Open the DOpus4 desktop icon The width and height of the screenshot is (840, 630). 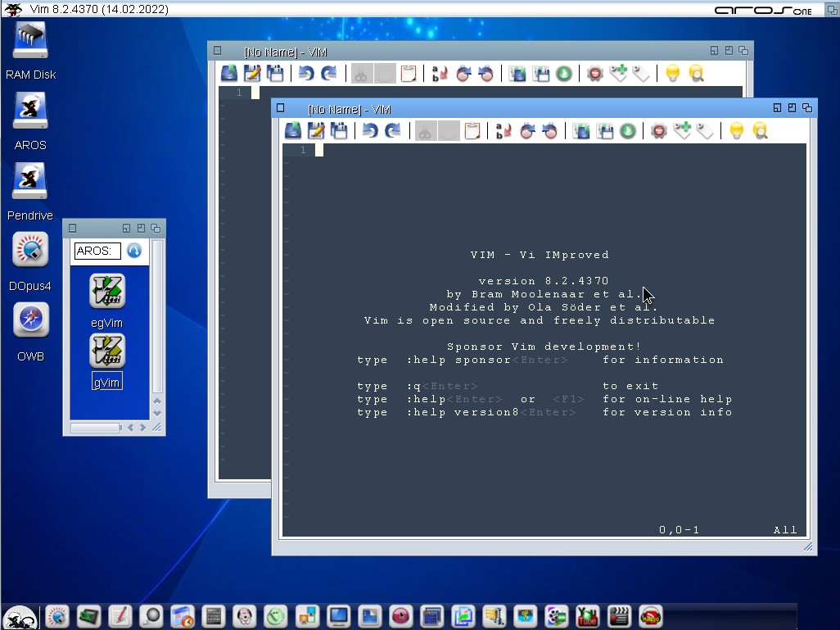30,251
